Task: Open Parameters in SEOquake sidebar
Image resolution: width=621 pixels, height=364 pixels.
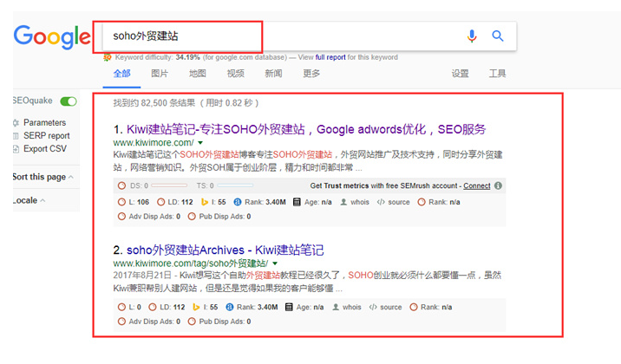Action: pyautogui.click(x=44, y=123)
